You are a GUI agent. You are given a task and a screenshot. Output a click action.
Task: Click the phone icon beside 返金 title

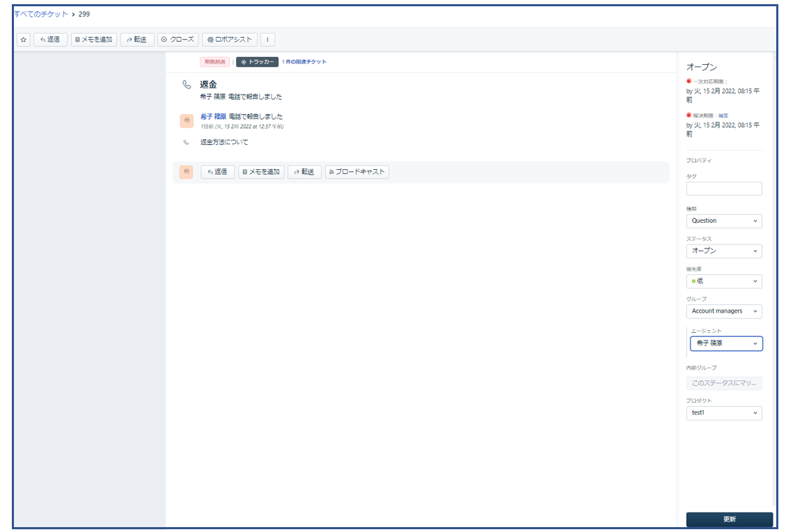187,85
